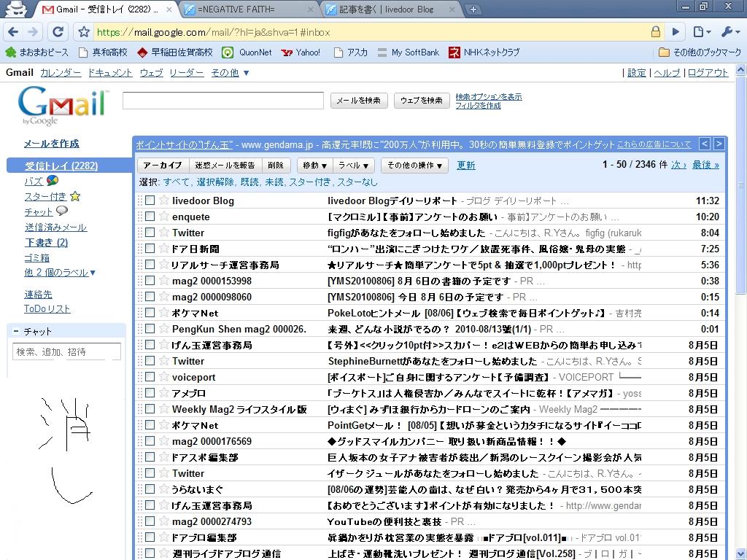Open the 移動 dropdown

(315, 166)
